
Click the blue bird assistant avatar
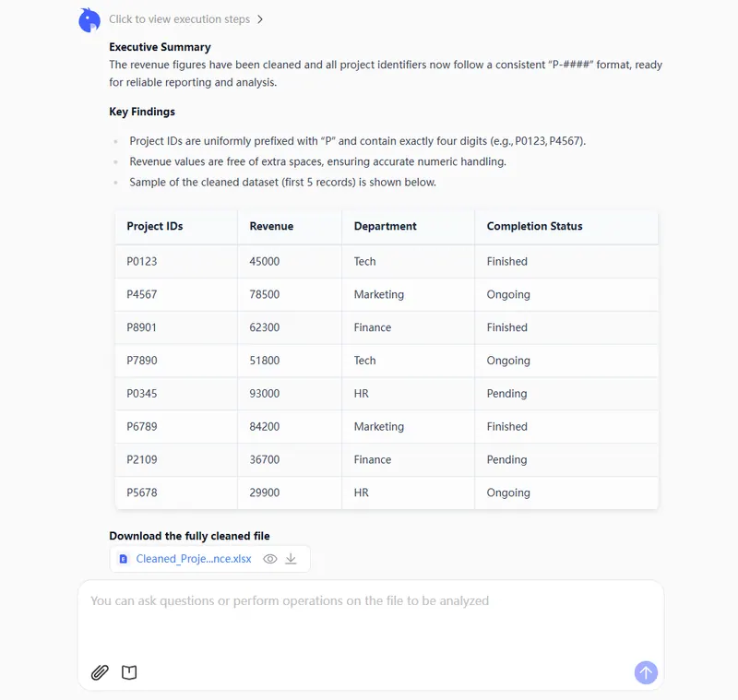pyautogui.click(x=89, y=19)
